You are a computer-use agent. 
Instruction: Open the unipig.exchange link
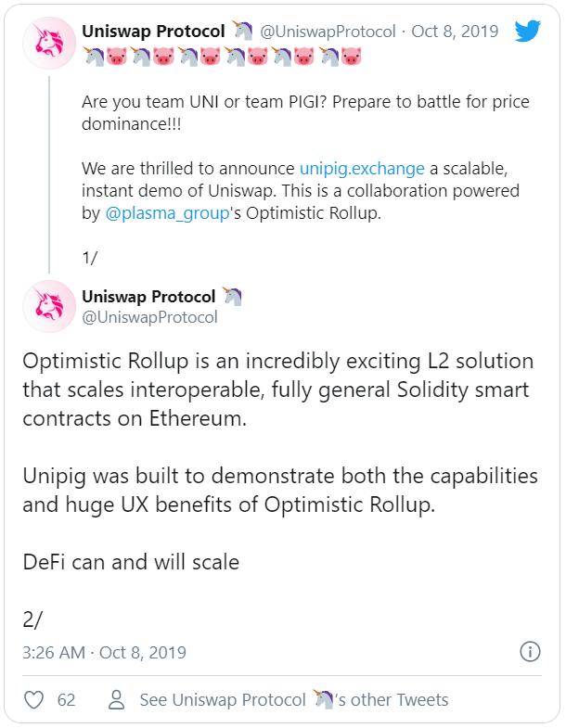click(362, 168)
